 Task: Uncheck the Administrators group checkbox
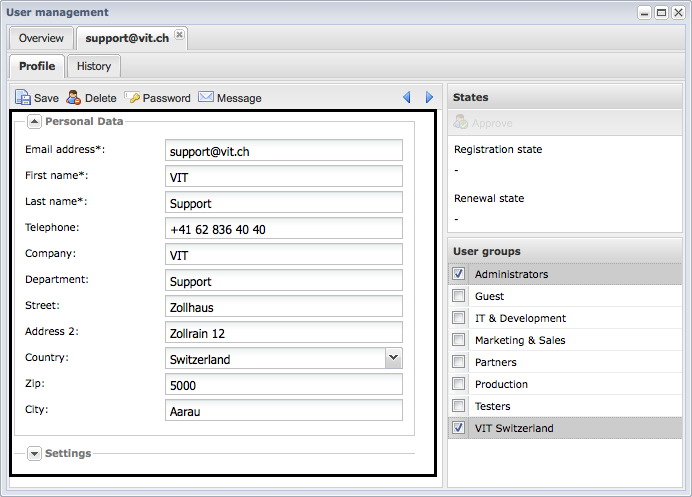[x=459, y=274]
